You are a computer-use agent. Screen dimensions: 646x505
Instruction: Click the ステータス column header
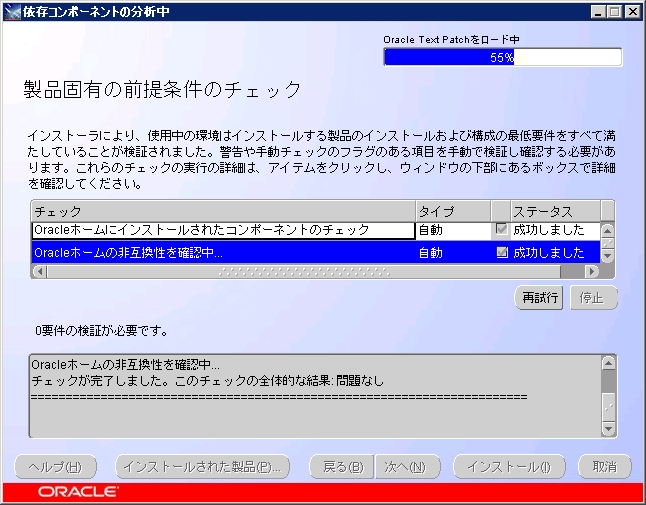pyautogui.click(x=554, y=211)
